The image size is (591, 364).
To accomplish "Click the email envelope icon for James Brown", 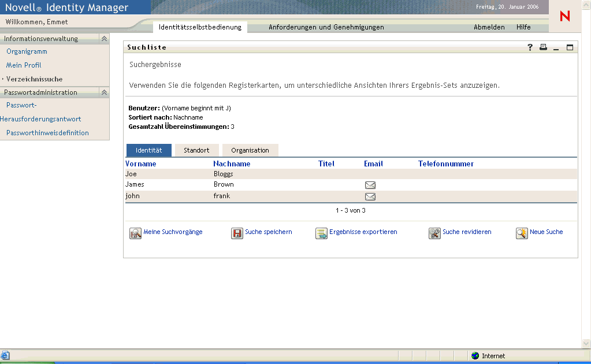I will [x=370, y=185].
